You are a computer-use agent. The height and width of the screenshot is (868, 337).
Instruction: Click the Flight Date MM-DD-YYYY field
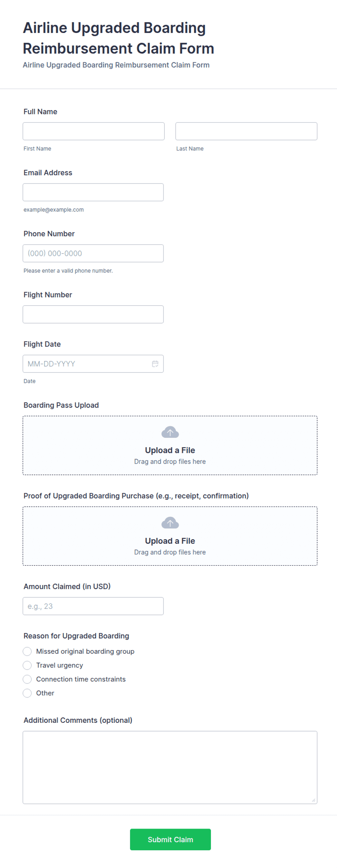[93, 364]
